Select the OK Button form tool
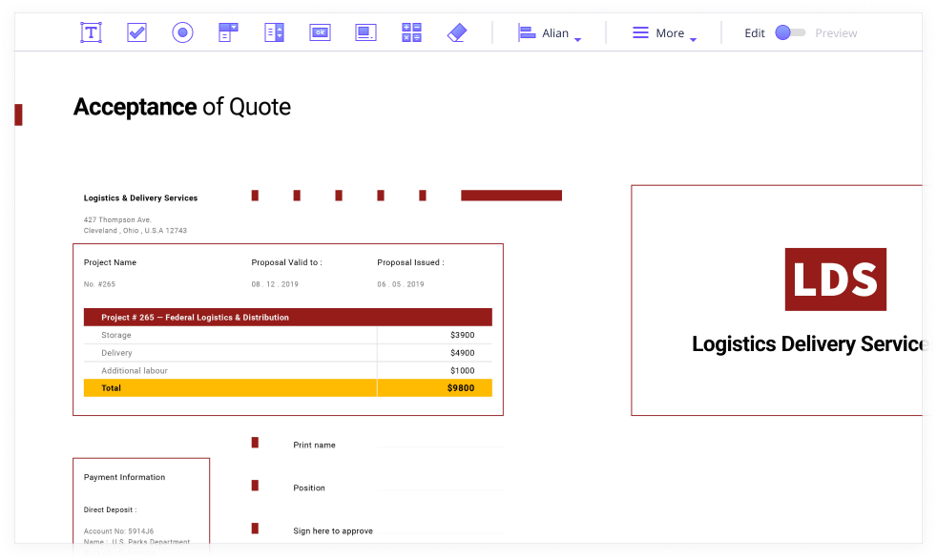The height and width of the screenshot is (560, 937). point(321,32)
